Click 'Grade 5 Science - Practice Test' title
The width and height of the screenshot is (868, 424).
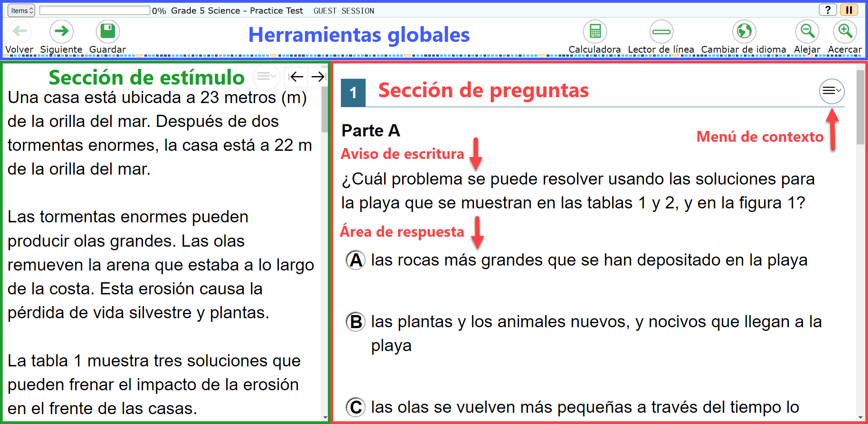237,10
